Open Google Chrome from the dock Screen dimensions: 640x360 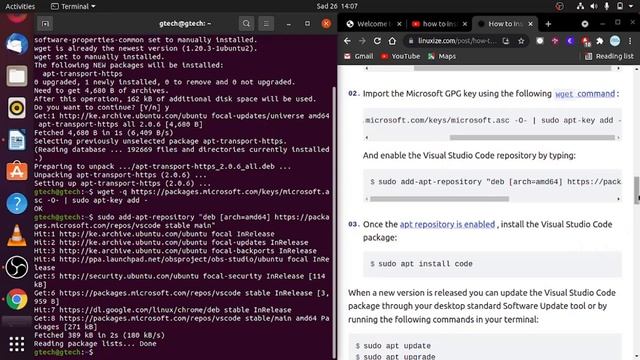[17, 299]
